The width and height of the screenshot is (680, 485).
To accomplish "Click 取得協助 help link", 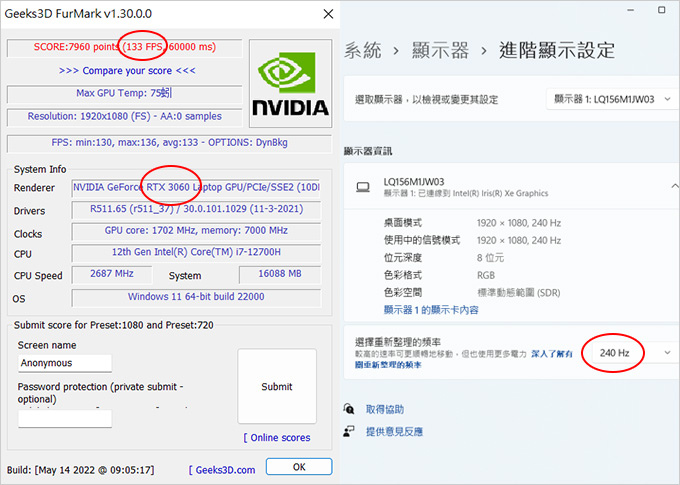I will click(x=385, y=409).
